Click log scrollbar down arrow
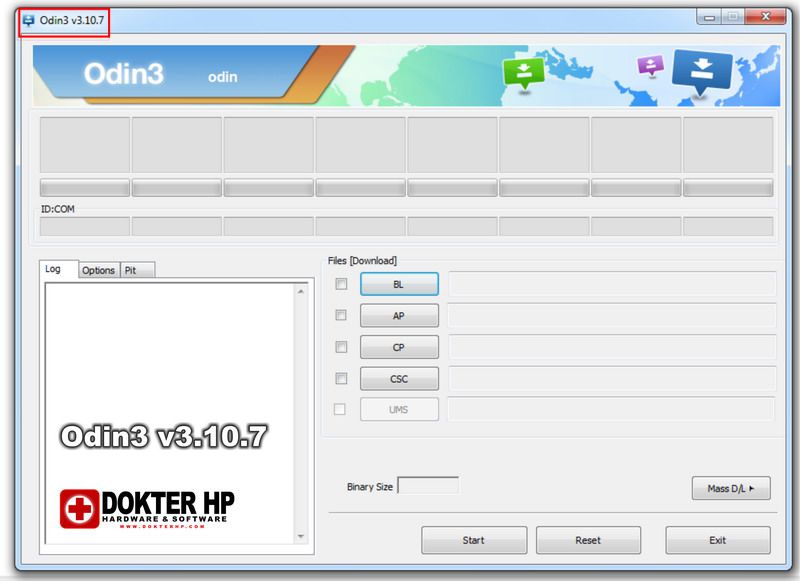 pyautogui.click(x=301, y=536)
